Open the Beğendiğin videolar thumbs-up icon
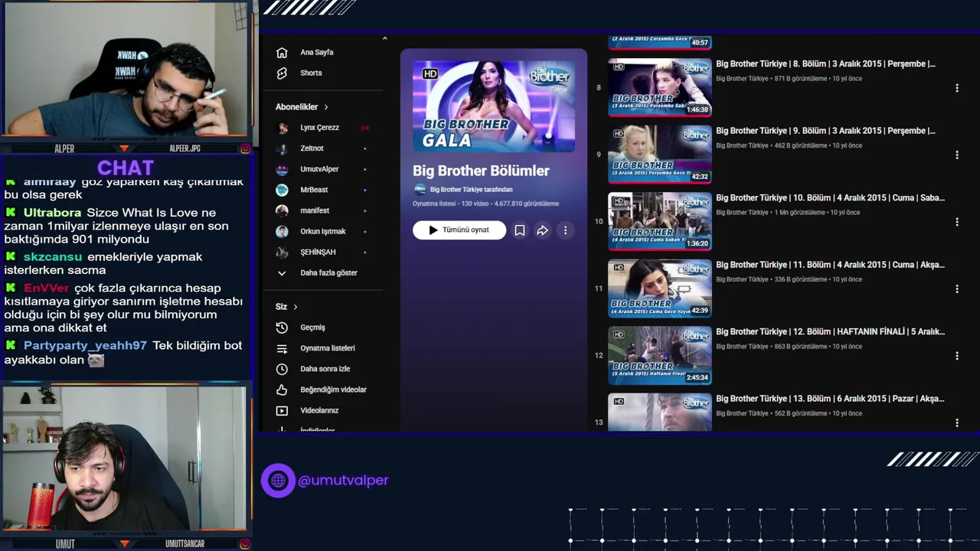This screenshot has width=980, height=551. click(282, 390)
